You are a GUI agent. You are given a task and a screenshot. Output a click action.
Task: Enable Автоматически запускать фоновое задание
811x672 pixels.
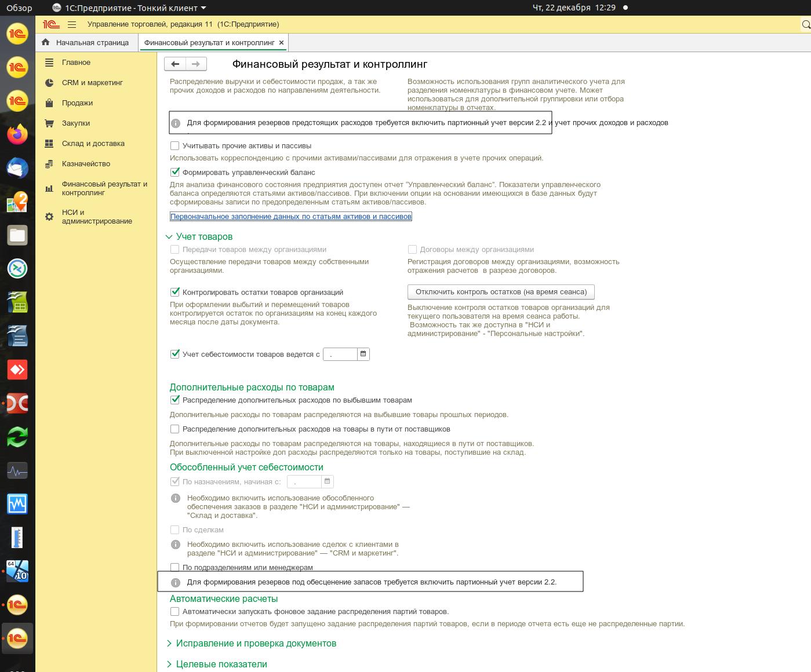click(174, 611)
